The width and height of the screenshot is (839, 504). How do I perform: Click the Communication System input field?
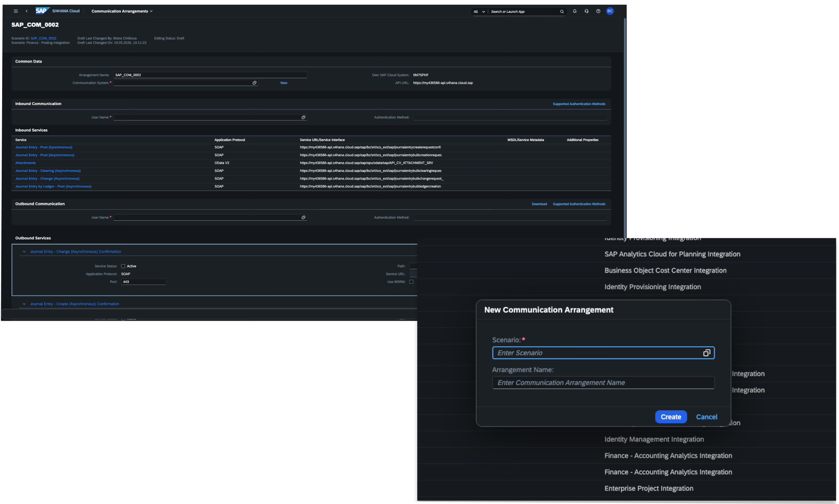(186, 83)
